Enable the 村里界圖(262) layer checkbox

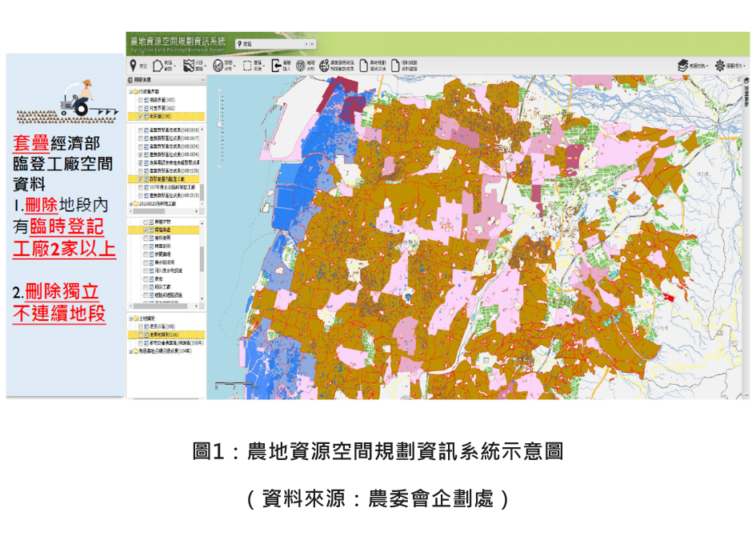[139, 109]
